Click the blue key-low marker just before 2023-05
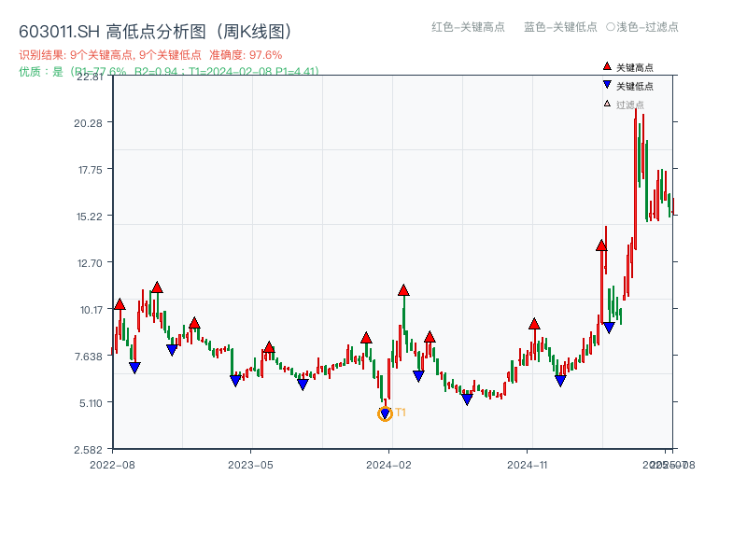 (235, 381)
